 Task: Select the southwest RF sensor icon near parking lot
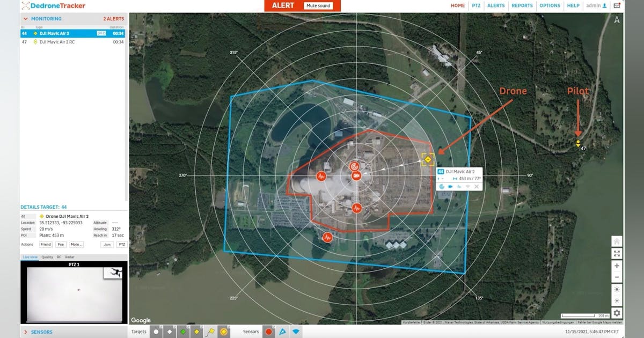point(327,237)
